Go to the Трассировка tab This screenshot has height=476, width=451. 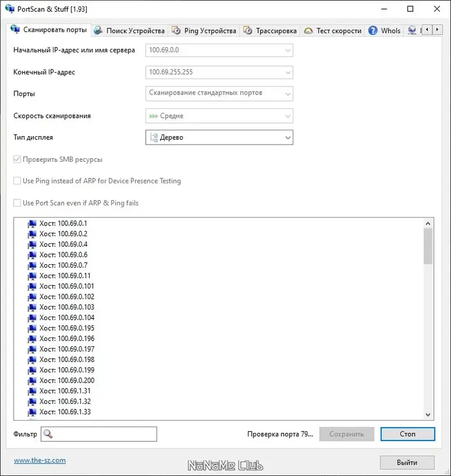(270, 31)
